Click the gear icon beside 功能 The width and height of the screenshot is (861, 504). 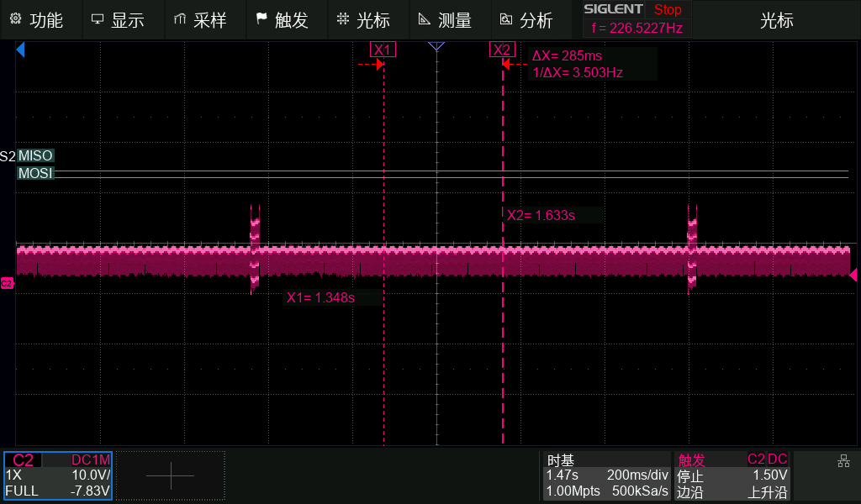(15, 19)
